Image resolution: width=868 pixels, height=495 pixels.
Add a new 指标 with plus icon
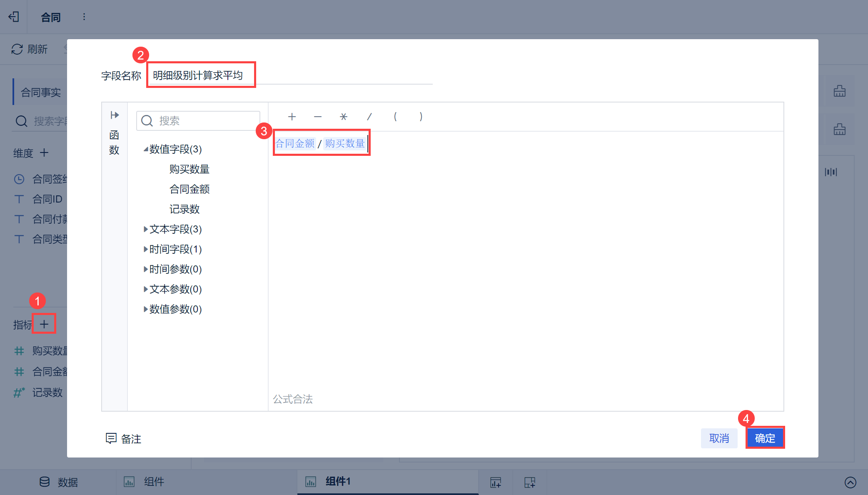44,324
